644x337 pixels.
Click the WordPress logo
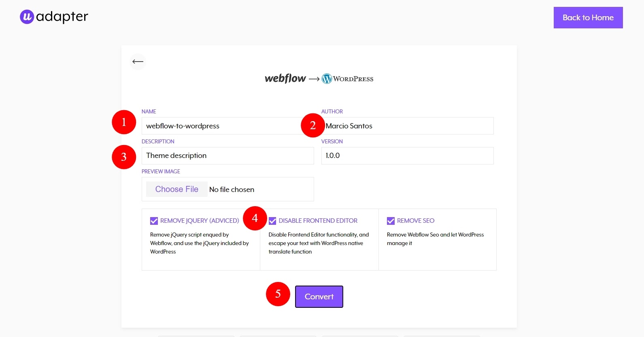coord(347,79)
